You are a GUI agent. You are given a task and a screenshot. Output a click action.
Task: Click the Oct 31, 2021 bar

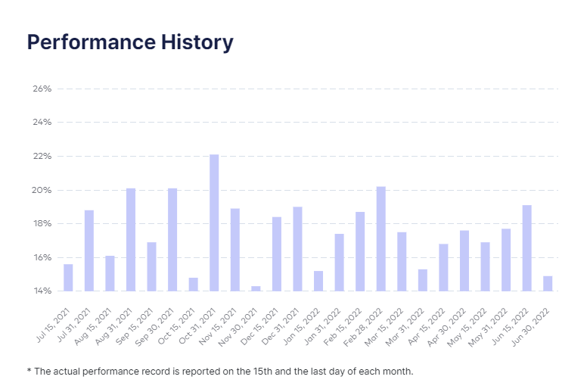pyautogui.click(x=214, y=222)
